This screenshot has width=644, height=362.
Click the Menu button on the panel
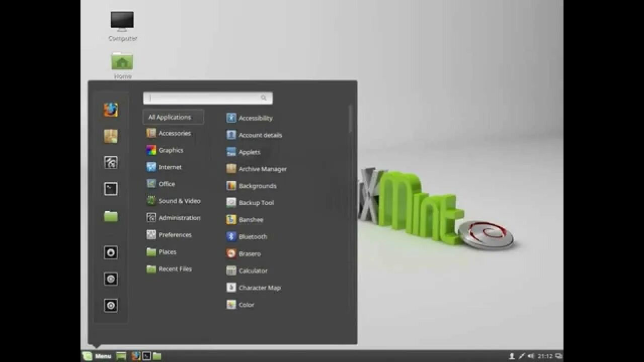(97, 356)
